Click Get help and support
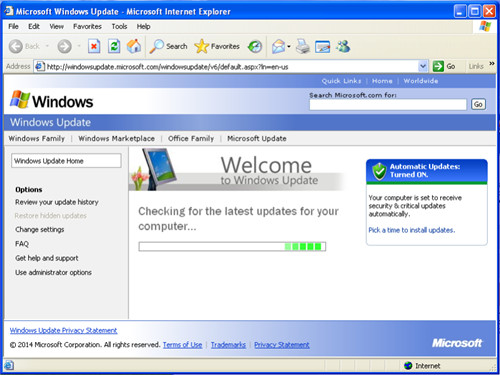The height and width of the screenshot is (375, 500). (x=47, y=258)
